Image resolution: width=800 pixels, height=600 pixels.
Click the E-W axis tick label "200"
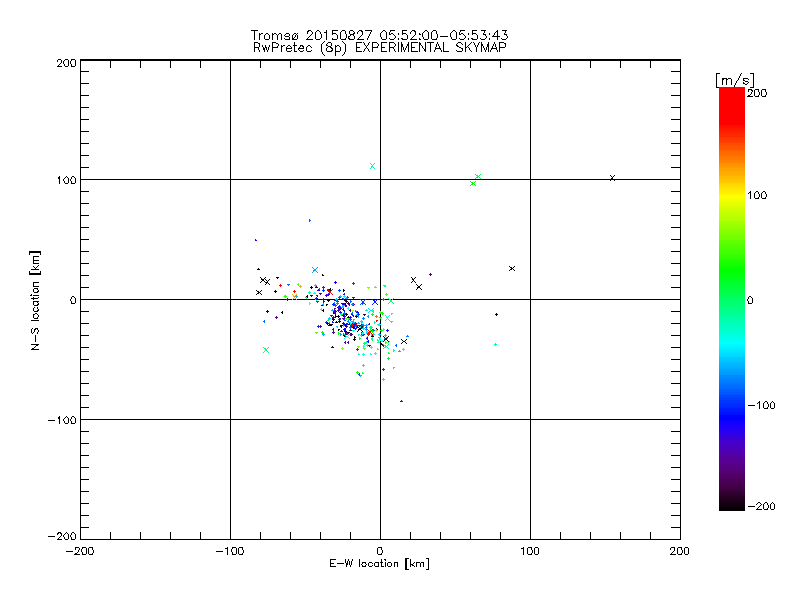click(x=680, y=551)
